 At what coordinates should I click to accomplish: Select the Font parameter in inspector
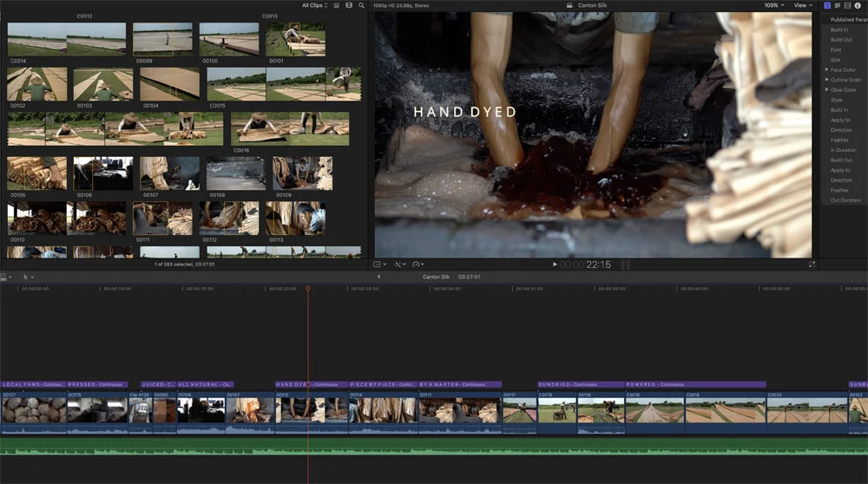click(x=835, y=49)
